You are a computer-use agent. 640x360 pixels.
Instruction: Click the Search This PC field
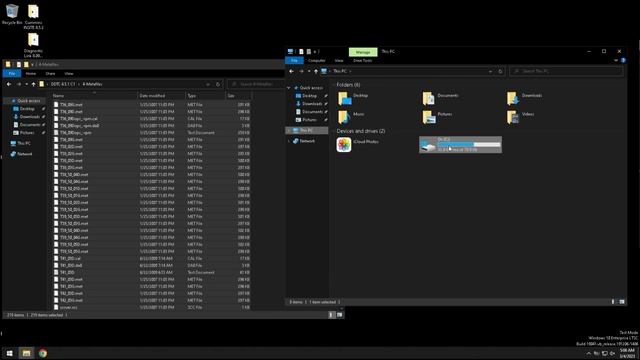[x=566, y=71]
